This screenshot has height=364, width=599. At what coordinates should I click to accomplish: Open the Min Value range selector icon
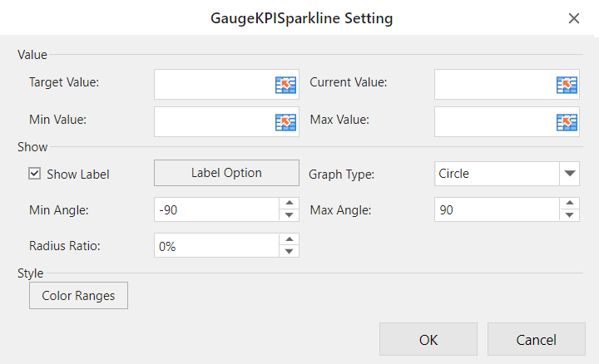[285, 122]
